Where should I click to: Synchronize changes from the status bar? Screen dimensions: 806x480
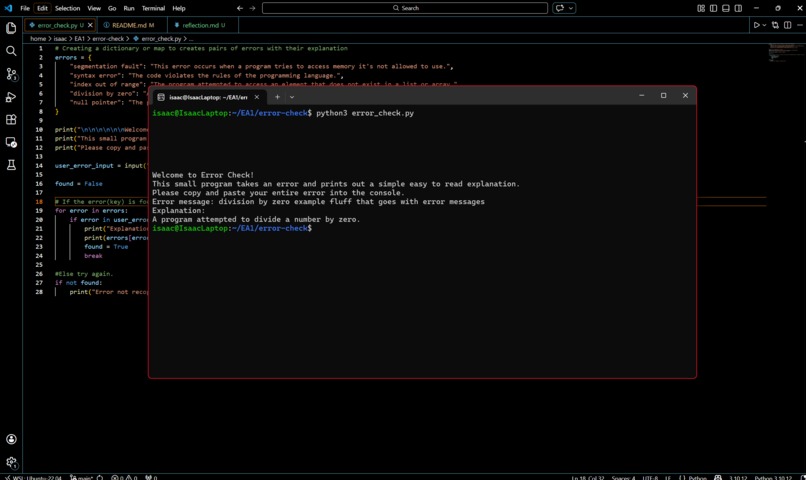pyautogui.click(x=100, y=477)
